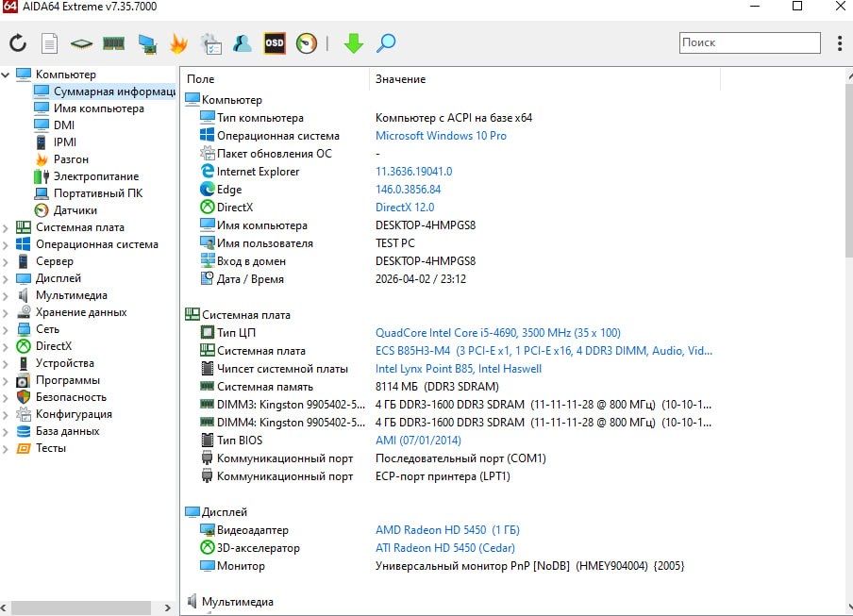Image resolution: width=853 pixels, height=616 pixels.
Task: Expand the Сервер tree node
Action: click(x=6, y=261)
